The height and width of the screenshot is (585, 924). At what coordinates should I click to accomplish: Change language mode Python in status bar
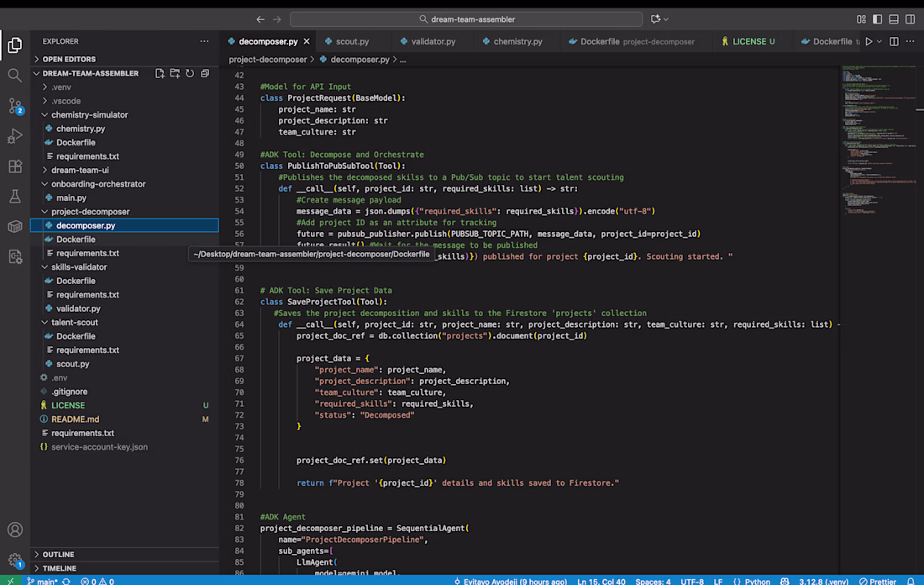click(x=757, y=581)
